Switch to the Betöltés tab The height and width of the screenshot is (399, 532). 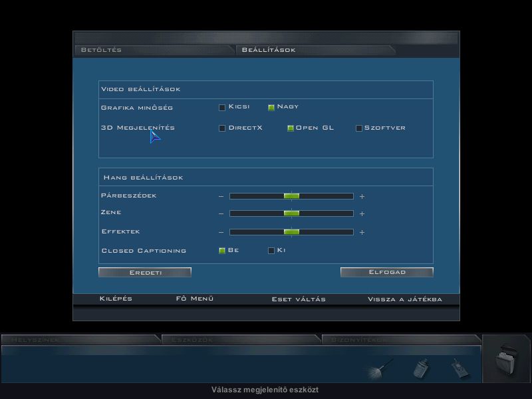pyautogui.click(x=101, y=50)
